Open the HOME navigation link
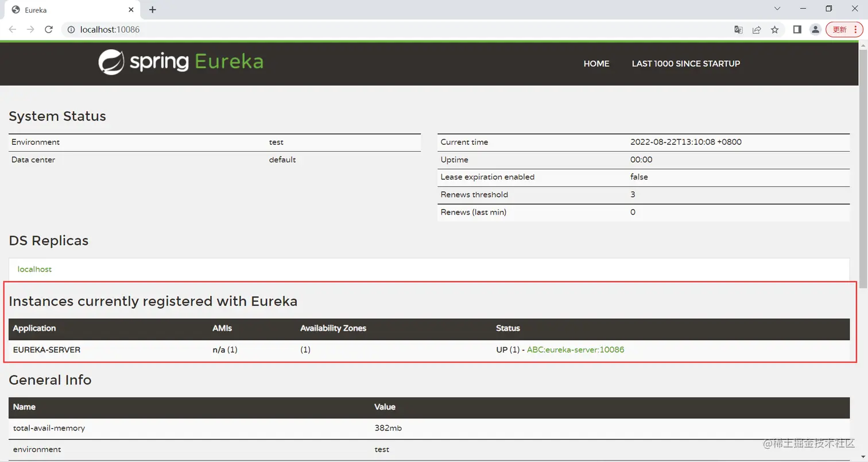Screen dimensions: 868x462 pyautogui.click(x=596, y=64)
